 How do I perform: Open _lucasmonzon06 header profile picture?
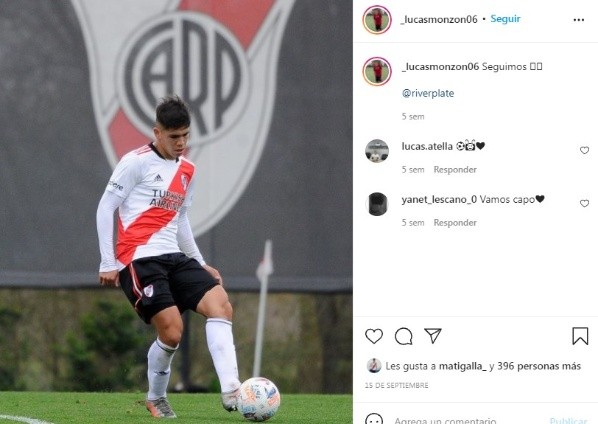(x=377, y=20)
